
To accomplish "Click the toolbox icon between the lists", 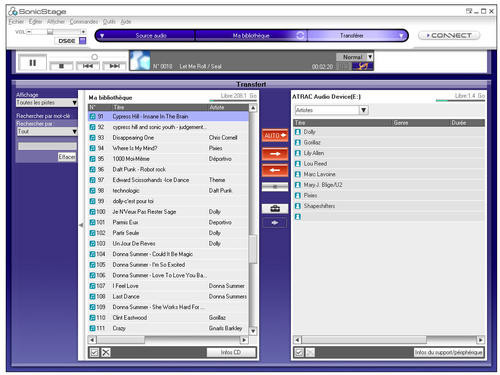I will point(275,209).
